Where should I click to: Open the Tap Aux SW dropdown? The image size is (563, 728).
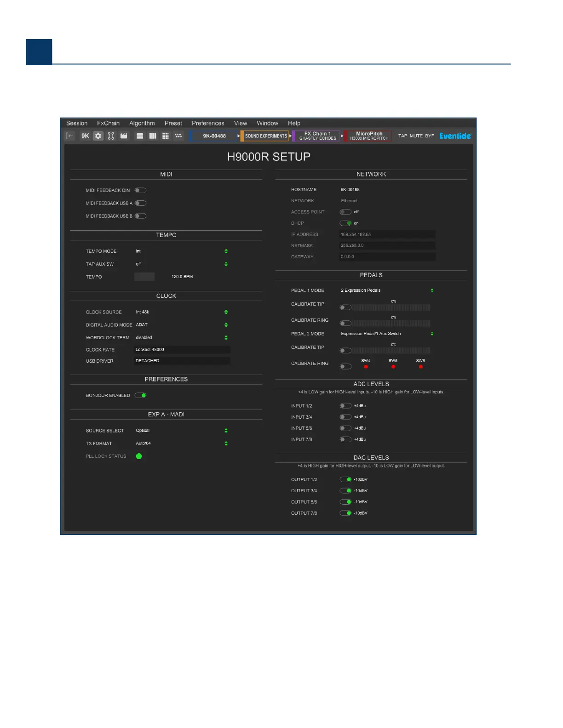[x=226, y=264]
